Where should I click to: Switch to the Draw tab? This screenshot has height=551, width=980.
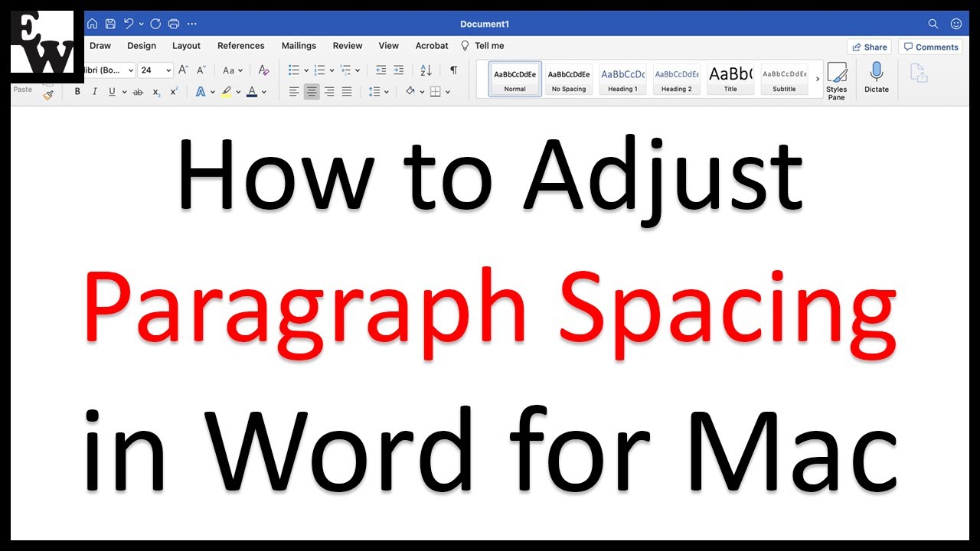[x=100, y=46]
